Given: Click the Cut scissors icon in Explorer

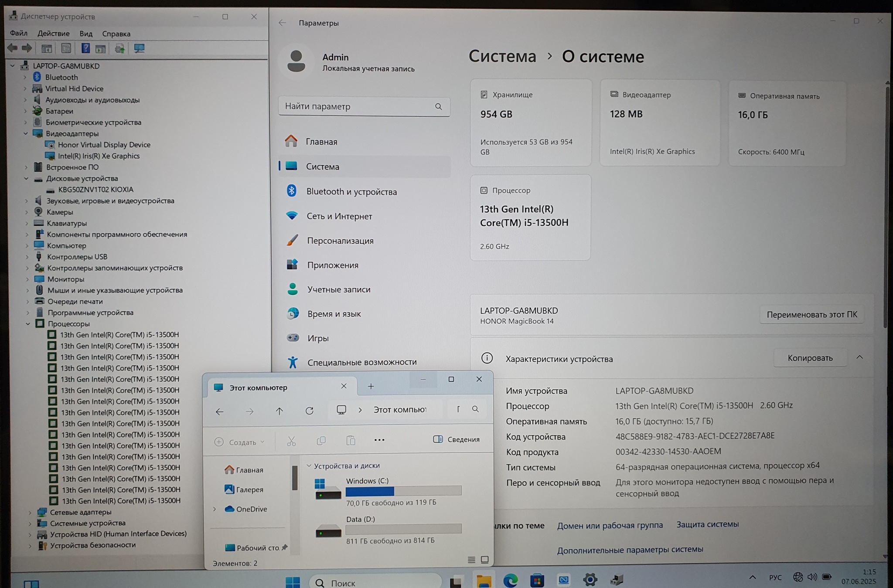Looking at the screenshot, I should tap(291, 441).
